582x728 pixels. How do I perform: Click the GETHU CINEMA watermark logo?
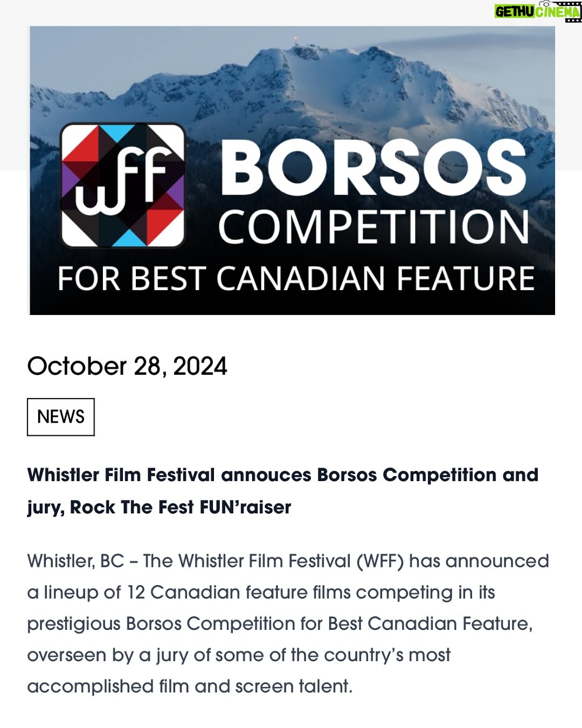538,11
